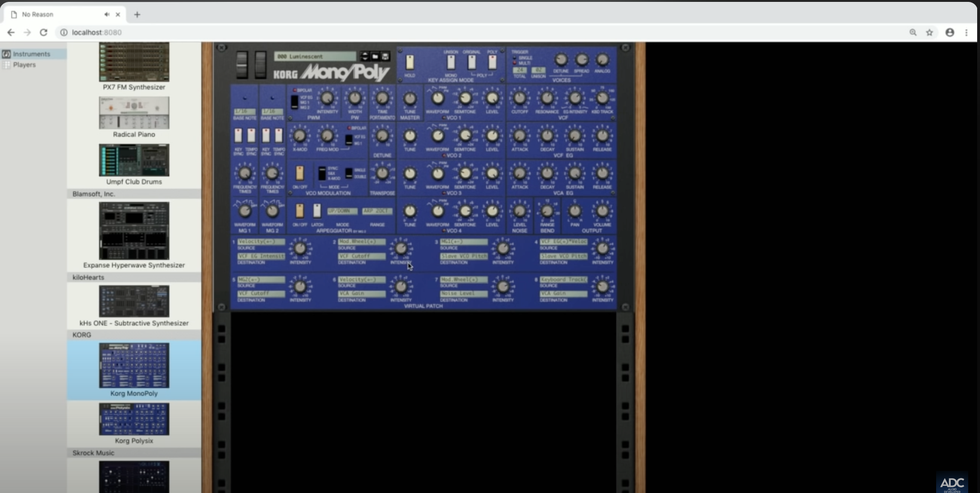Open patch 8 source Keyboard Track dropdown

564,279
